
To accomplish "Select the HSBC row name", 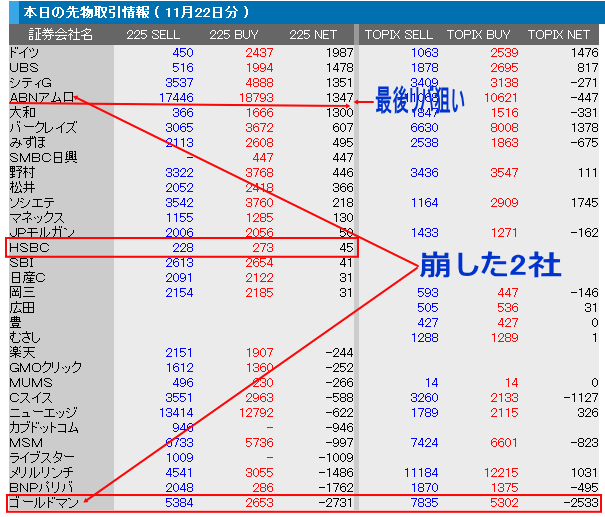I will click(x=29, y=248).
